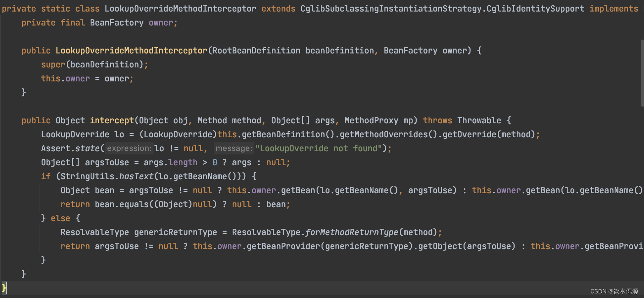Click the Throwable exception type

coord(479,121)
